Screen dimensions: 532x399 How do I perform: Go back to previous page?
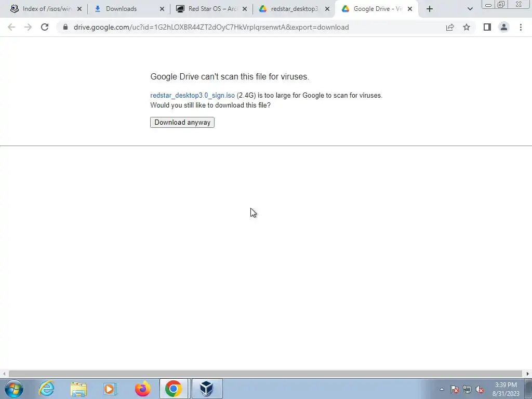tap(11, 27)
